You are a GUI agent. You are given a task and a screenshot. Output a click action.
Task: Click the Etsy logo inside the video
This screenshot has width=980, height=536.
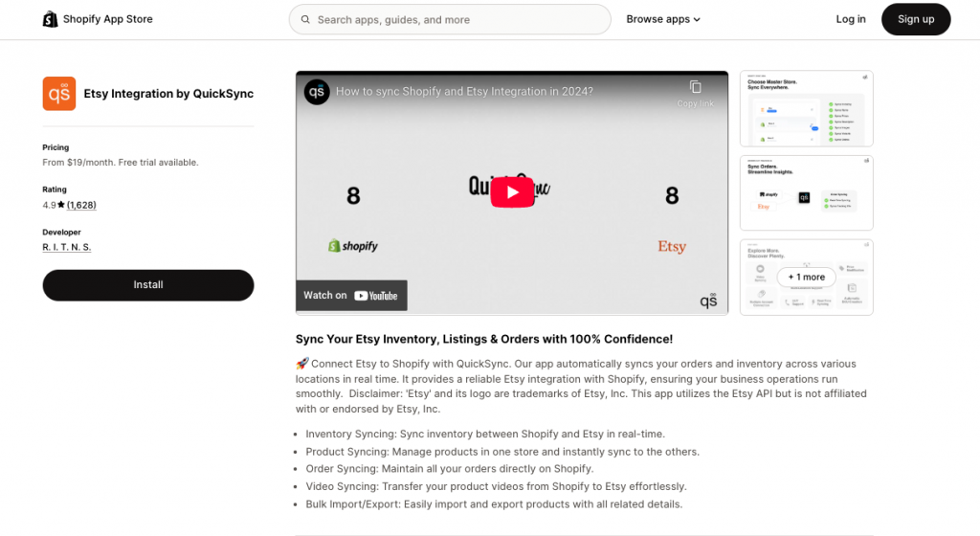(672, 246)
